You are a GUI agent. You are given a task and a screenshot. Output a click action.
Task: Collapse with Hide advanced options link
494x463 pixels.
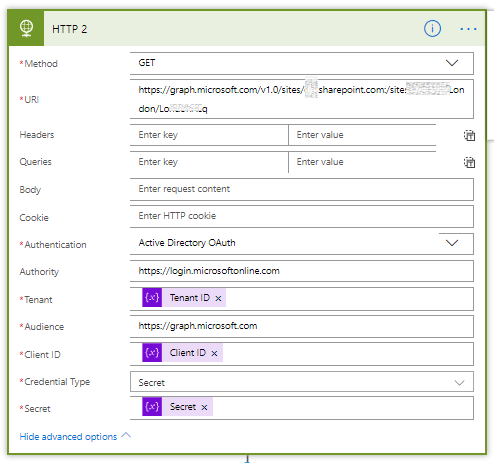[68, 437]
